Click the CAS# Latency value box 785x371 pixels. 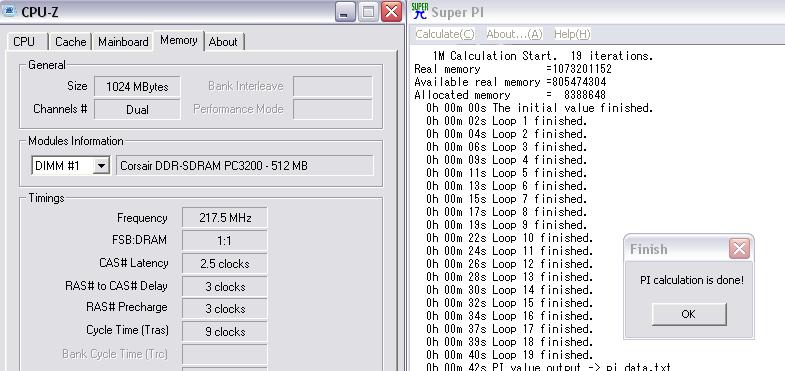tap(225, 264)
